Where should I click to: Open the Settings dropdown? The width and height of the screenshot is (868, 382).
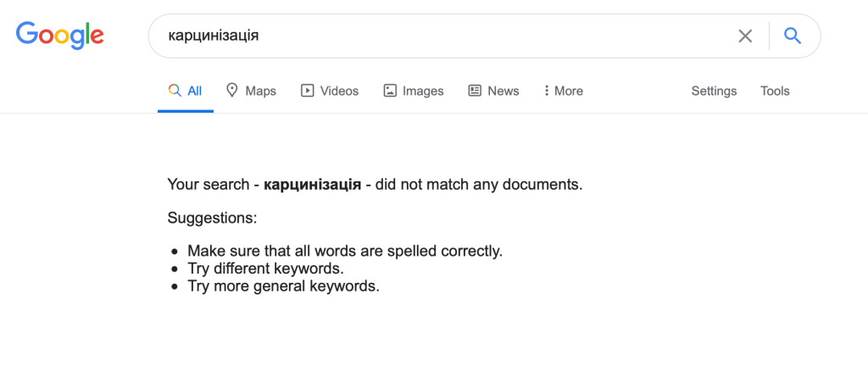(714, 91)
